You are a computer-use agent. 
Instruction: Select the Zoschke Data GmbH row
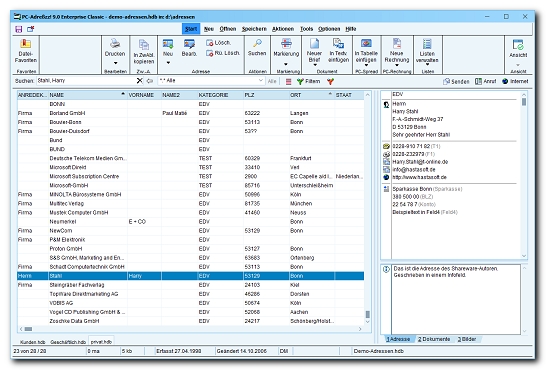tap(190, 321)
